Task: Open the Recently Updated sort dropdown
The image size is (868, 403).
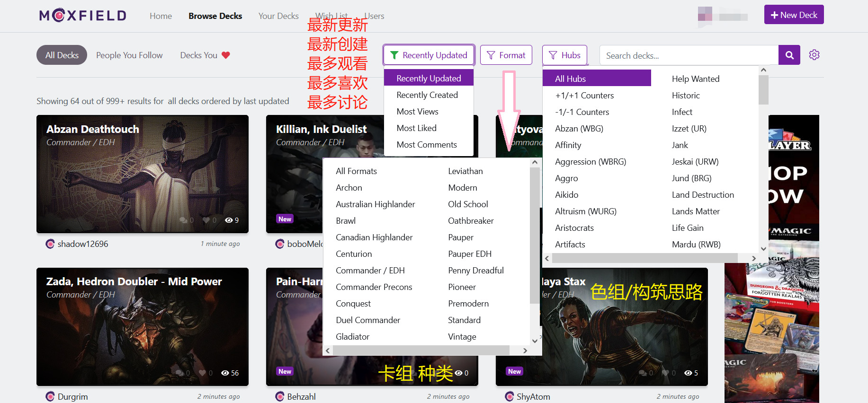Action: click(429, 55)
